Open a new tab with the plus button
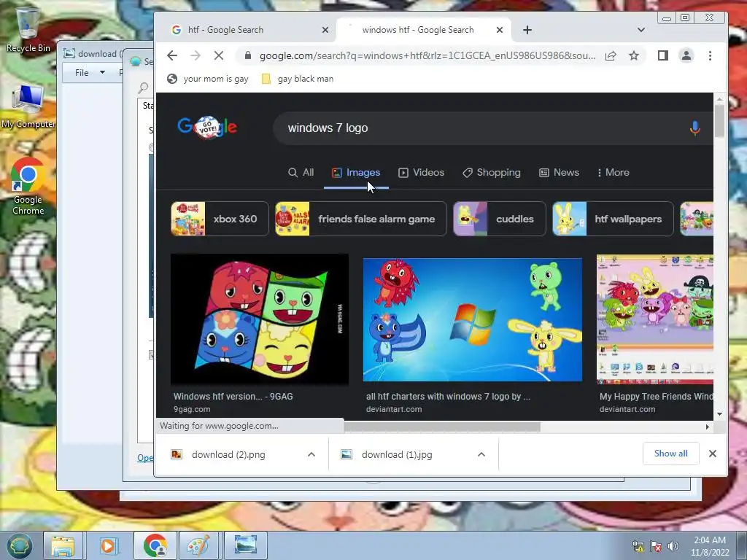This screenshot has width=747, height=560. pos(527,30)
